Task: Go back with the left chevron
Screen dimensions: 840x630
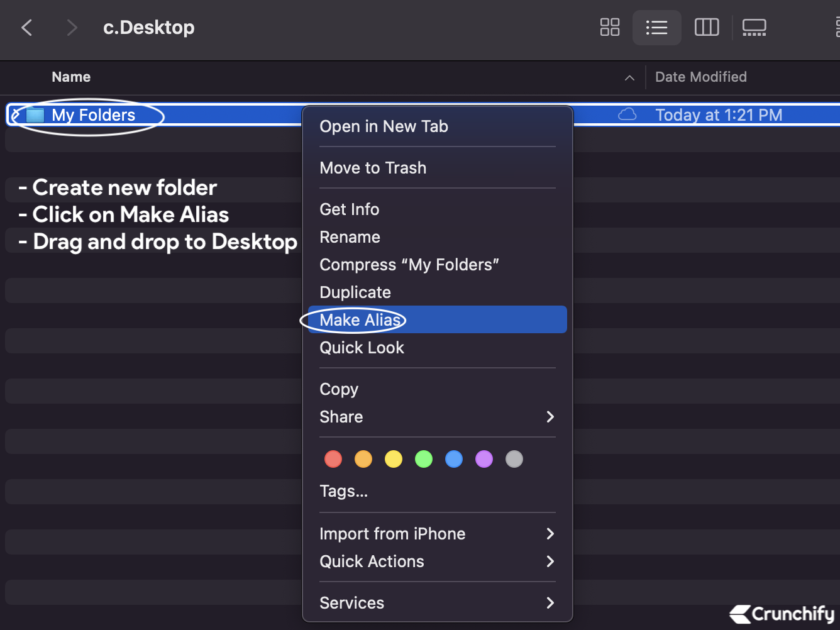Action: [27, 28]
